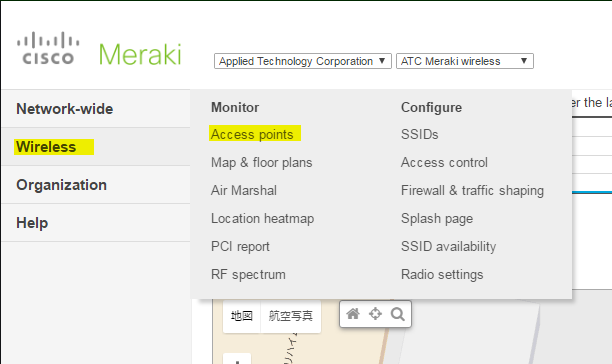Image resolution: width=612 pixels, height=364 pixels.
Task: Switch map to 航空写真 aerial view
Action: [x=291, y=316]
